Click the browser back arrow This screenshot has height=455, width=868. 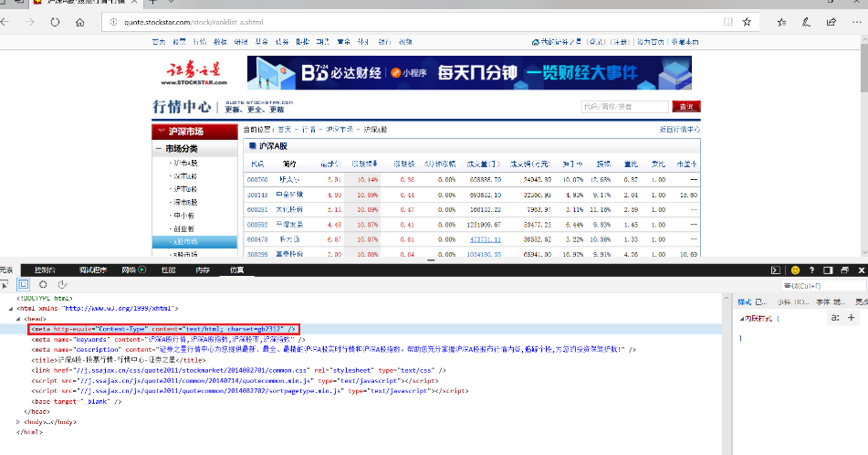point(5,22)
